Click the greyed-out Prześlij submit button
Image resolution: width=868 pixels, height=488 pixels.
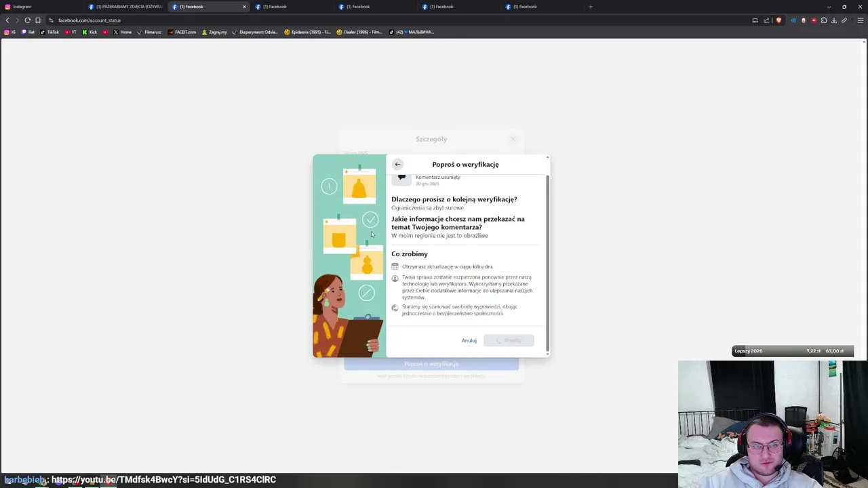click(509, 340)
